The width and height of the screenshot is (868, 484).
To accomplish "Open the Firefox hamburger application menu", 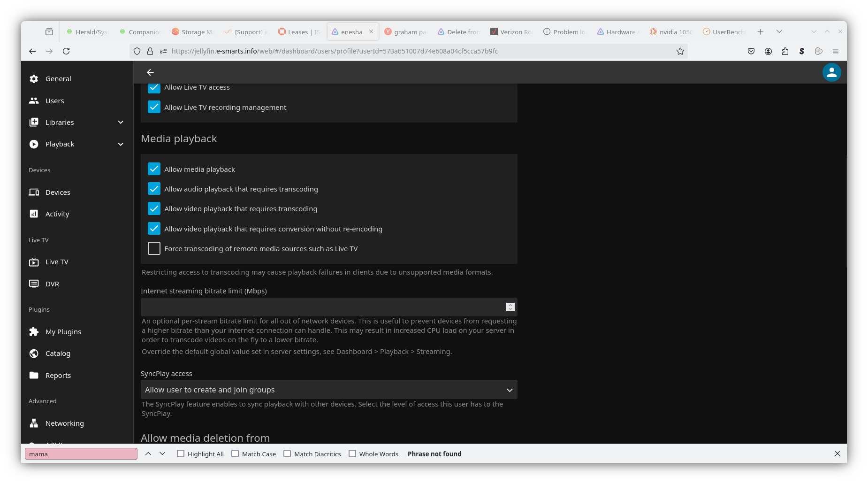I will point(835,51).
